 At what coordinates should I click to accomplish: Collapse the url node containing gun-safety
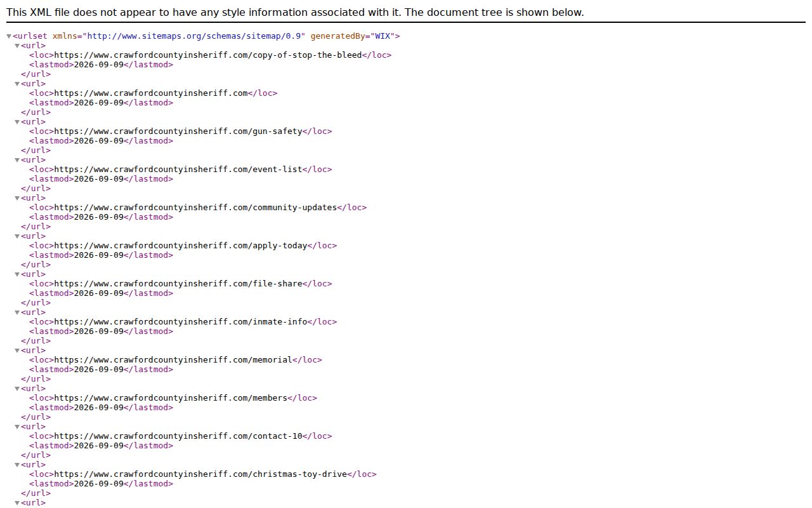(17, 122)
